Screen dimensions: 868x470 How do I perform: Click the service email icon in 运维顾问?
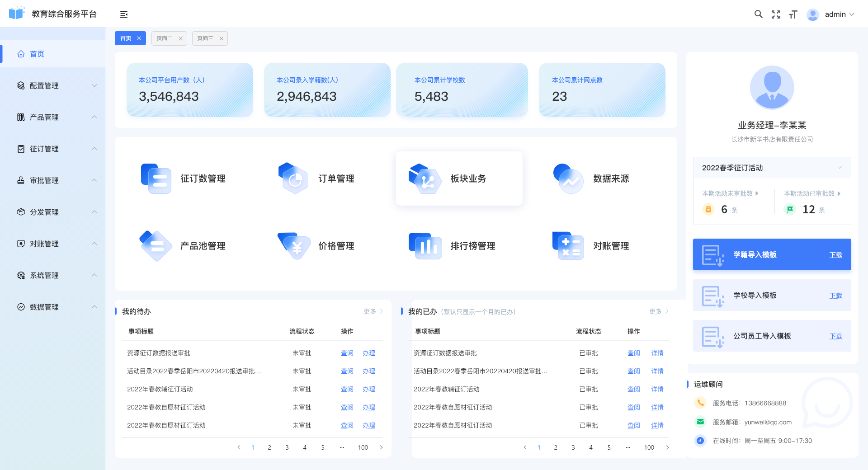point(700,422)
